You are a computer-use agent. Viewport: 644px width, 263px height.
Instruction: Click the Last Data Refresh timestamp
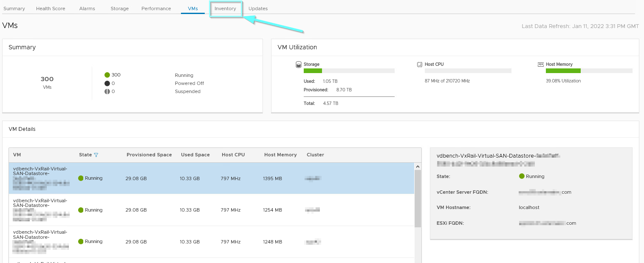point(580,26)
